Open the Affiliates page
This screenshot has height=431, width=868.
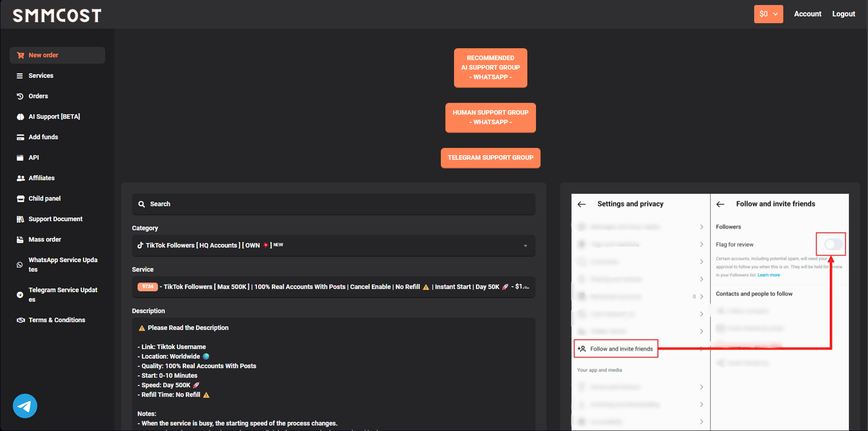pos(57,178)
